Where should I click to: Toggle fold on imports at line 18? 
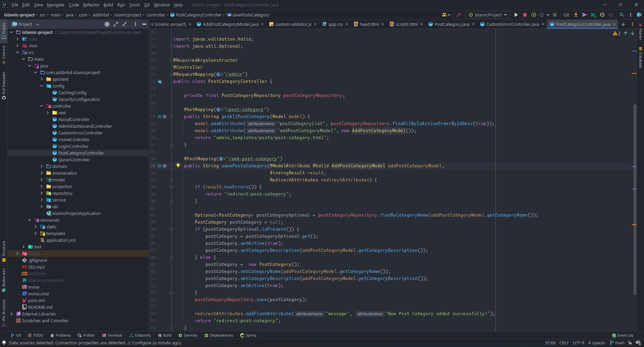point(171,46)
